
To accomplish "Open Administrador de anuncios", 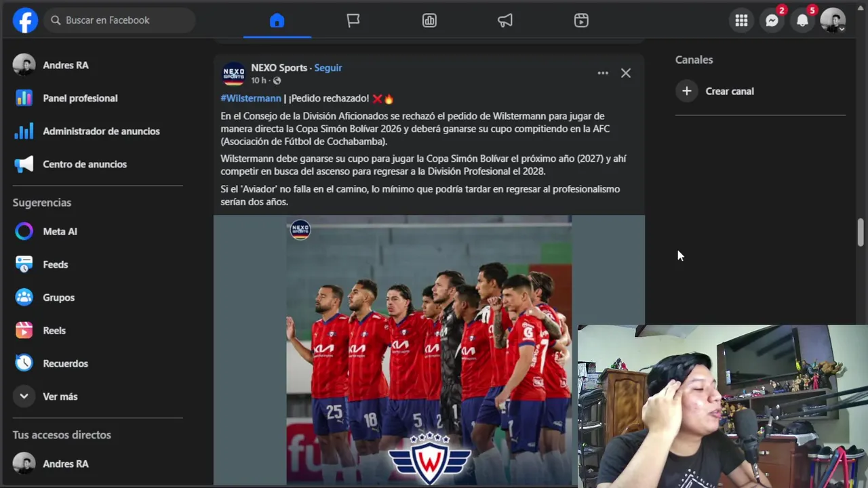I will coord(98,131).
